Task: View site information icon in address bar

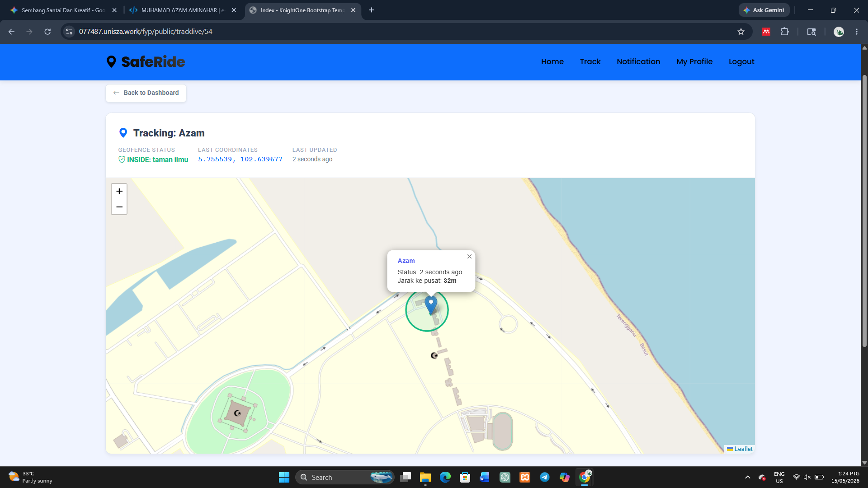Action: (x=69, y=32)
